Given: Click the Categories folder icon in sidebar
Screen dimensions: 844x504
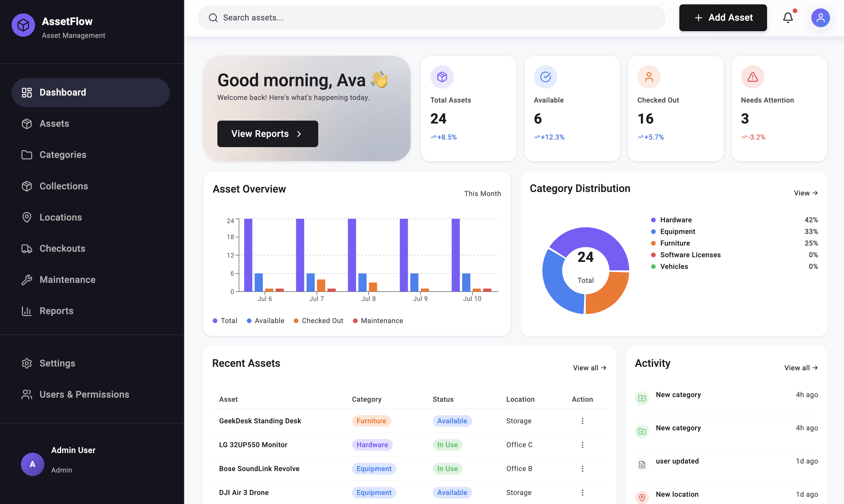Looking at the screenshot, I should pyautogui.click(x=27, y=155).
